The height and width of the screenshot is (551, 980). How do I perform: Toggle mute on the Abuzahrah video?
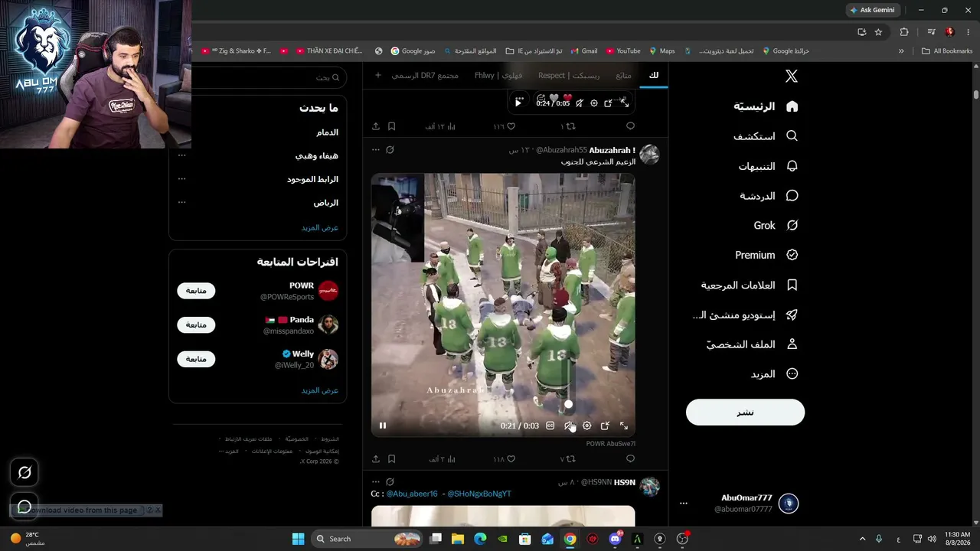point(569,426)
